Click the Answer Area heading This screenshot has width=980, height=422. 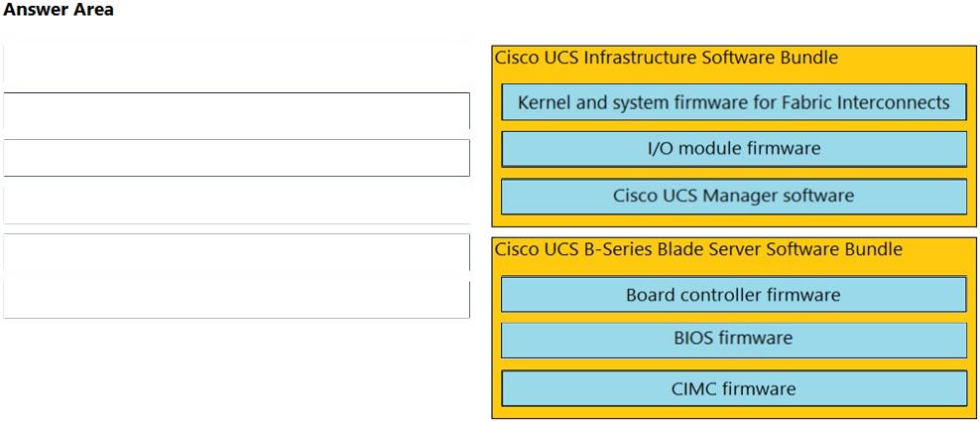[x=59, y=10]
